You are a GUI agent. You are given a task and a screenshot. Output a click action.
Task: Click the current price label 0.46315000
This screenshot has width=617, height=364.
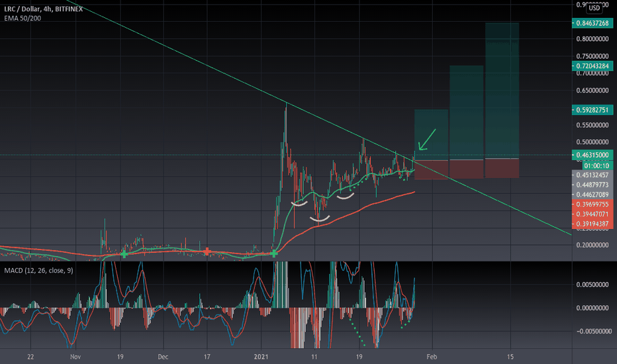pyautogui.click(x=593, y=155)
